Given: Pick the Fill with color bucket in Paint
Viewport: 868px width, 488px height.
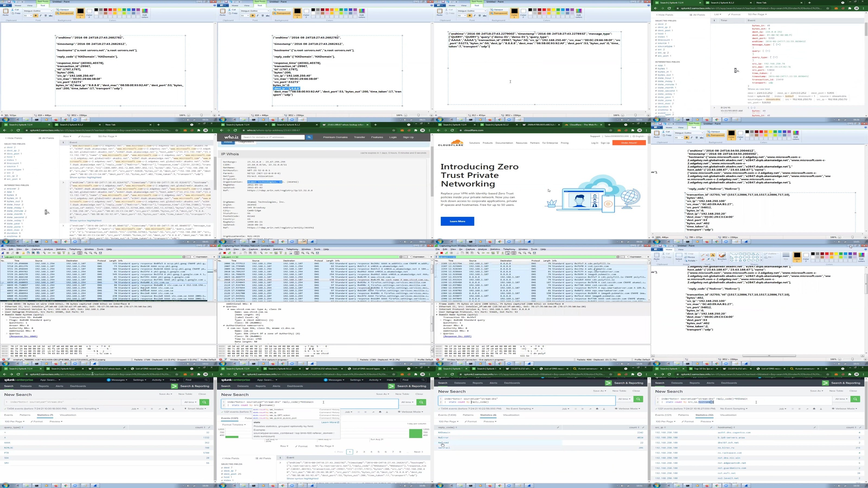Looking at the screenshot, I should click(708, 255).
